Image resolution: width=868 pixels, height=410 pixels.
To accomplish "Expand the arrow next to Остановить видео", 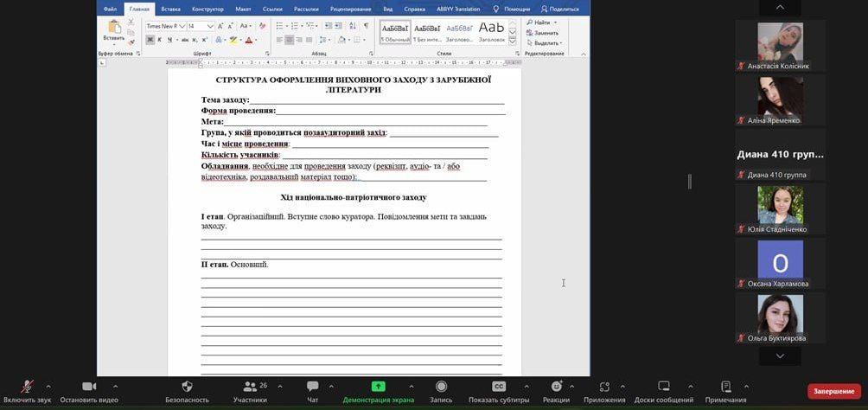I will 115,386.
